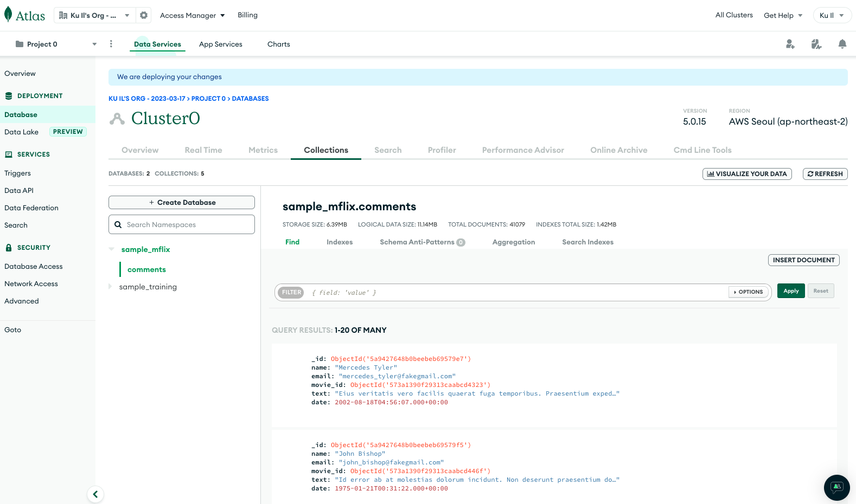This screenshot has width=856, height=504.
Task: Open Database in the sidebar
Action: 48,115
